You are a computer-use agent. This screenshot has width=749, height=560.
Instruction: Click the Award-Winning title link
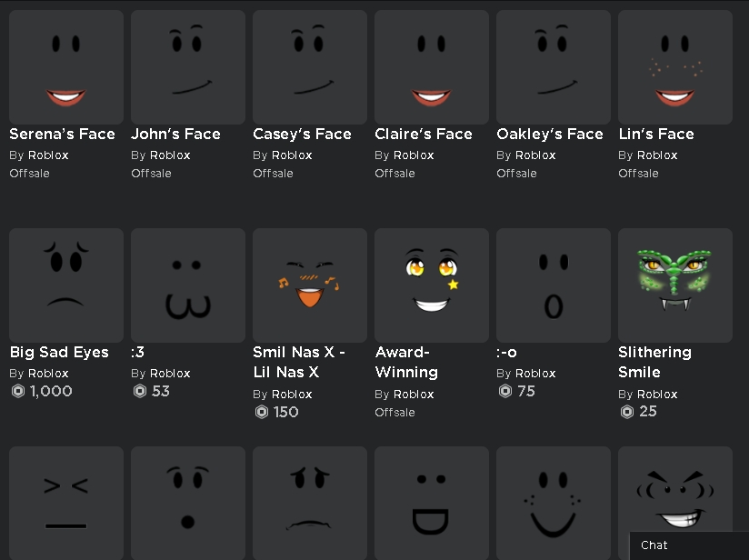tap(406, 362)
